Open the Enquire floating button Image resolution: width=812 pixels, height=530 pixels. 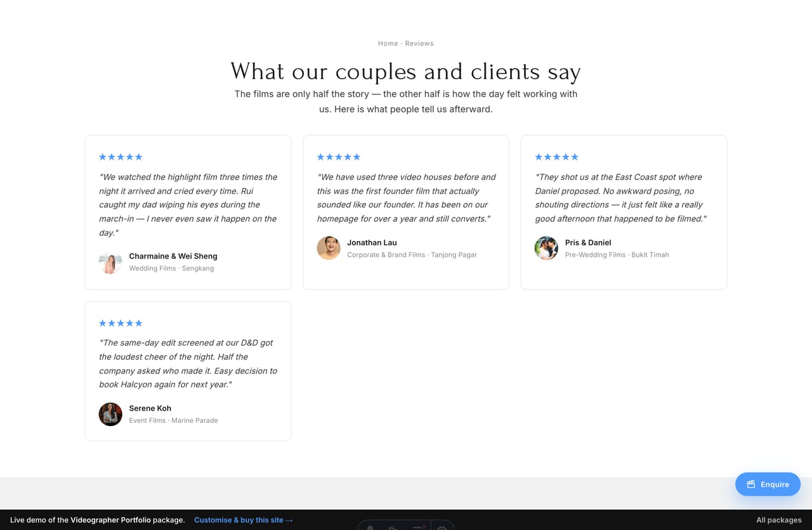click(x=768, y=484)
